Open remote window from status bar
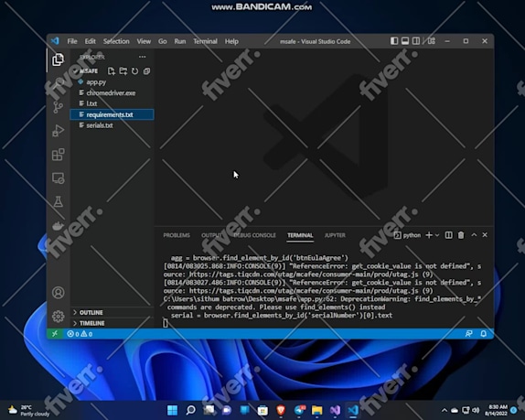525x420 pixels. pos(55,334)
